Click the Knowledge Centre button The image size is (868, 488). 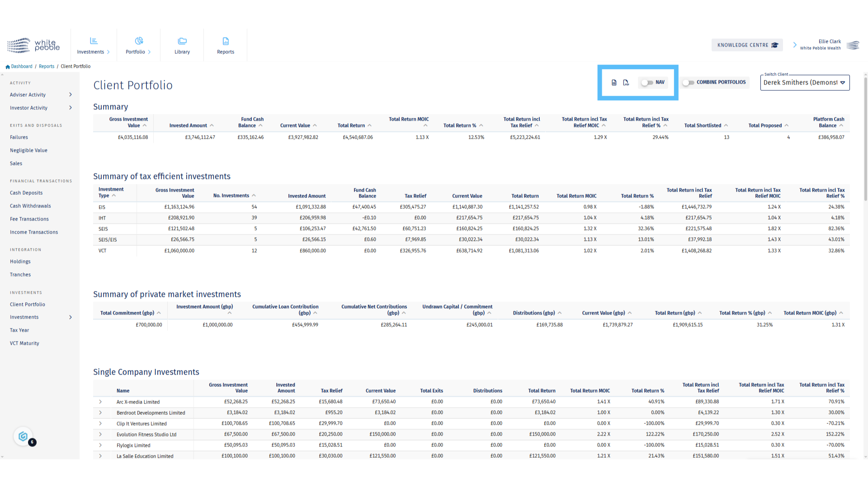tap(747, 45)
